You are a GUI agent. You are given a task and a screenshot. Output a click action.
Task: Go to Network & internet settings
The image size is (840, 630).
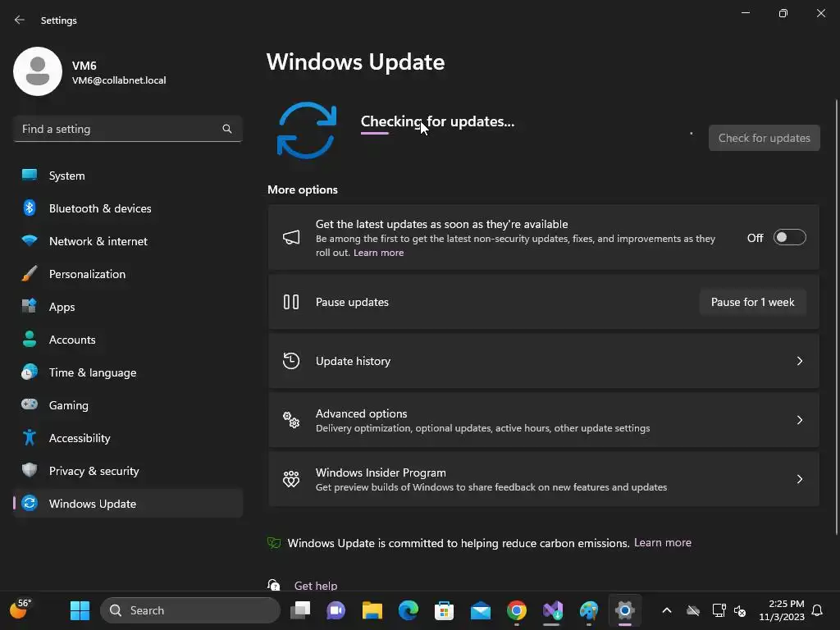pos(127,241)
